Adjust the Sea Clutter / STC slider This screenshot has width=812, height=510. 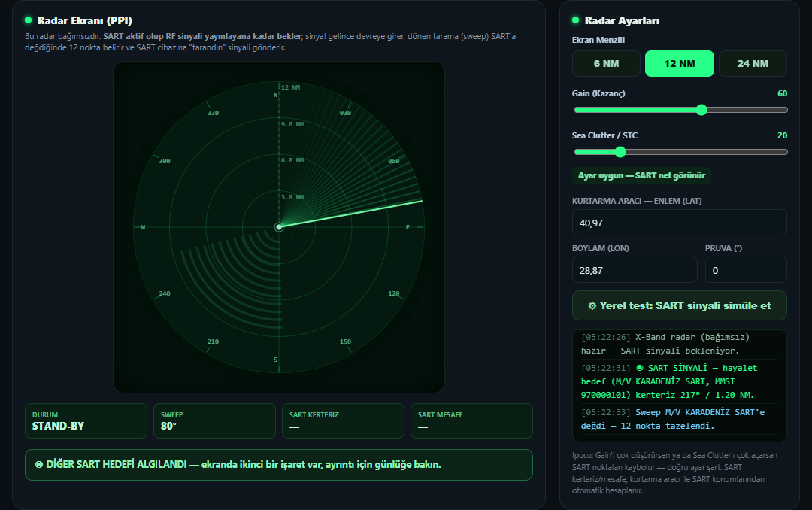pos(680,152)
